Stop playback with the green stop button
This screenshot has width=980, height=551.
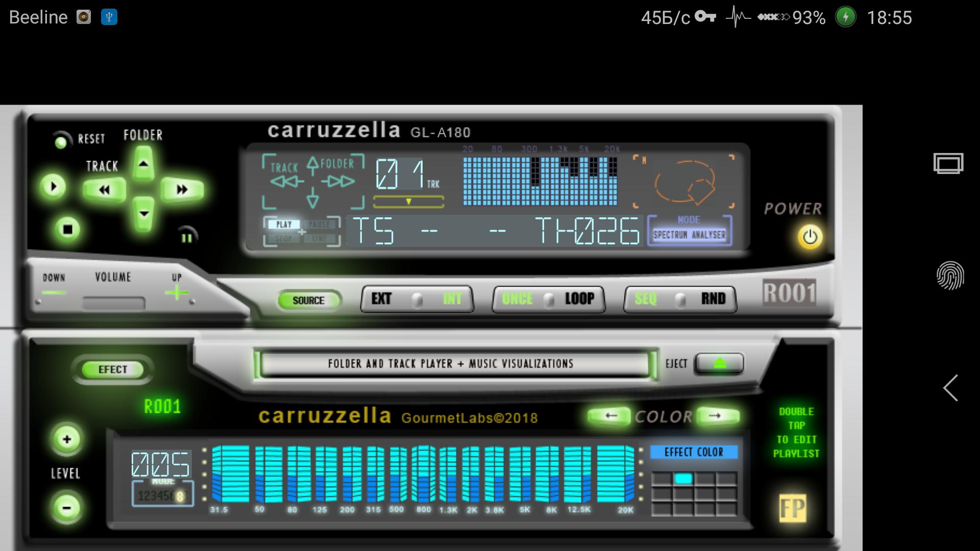[x=67, y=229]
